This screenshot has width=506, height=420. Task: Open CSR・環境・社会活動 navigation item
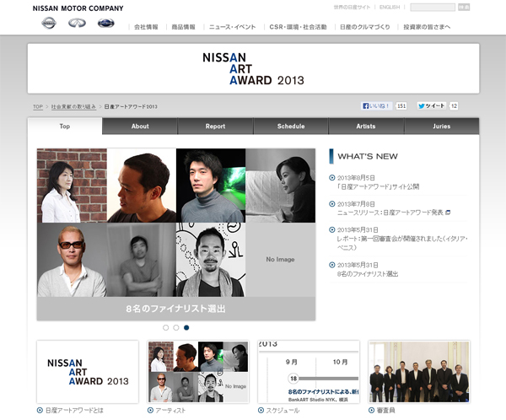[299, 27]
